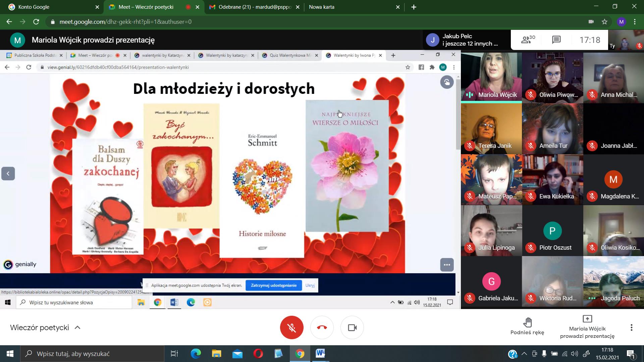Image resolution: width=644 pixels, height=362 pixels.
Task: Click Zatrzymaj udostępnianie button
Action: coord(273,285)
